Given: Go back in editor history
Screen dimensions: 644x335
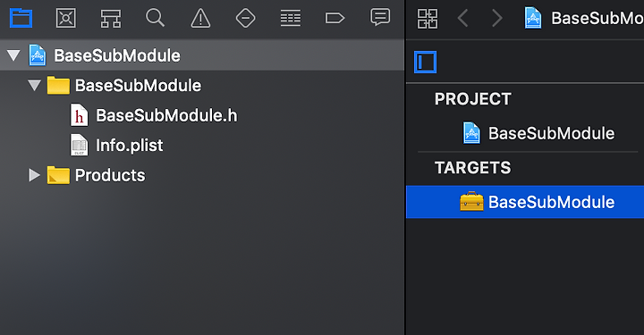Looking at the screenshot, I should [463, 19].
